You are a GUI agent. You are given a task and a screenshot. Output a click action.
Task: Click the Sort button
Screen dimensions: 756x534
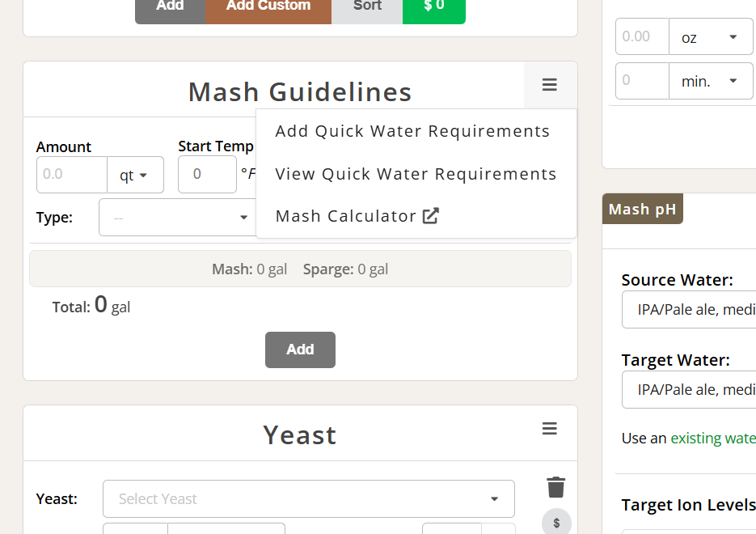[x=367, y=6]
